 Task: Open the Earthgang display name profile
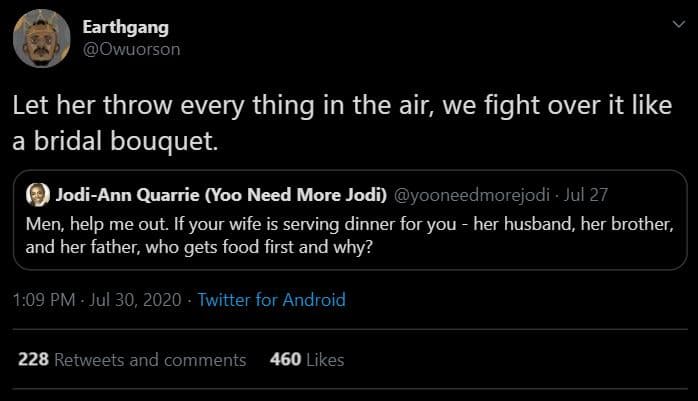tap(126, 28)
